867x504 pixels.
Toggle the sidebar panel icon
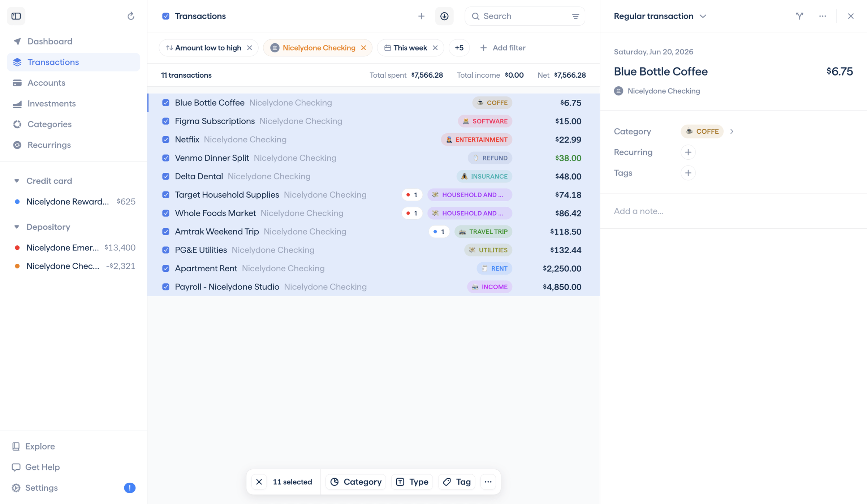16,16
